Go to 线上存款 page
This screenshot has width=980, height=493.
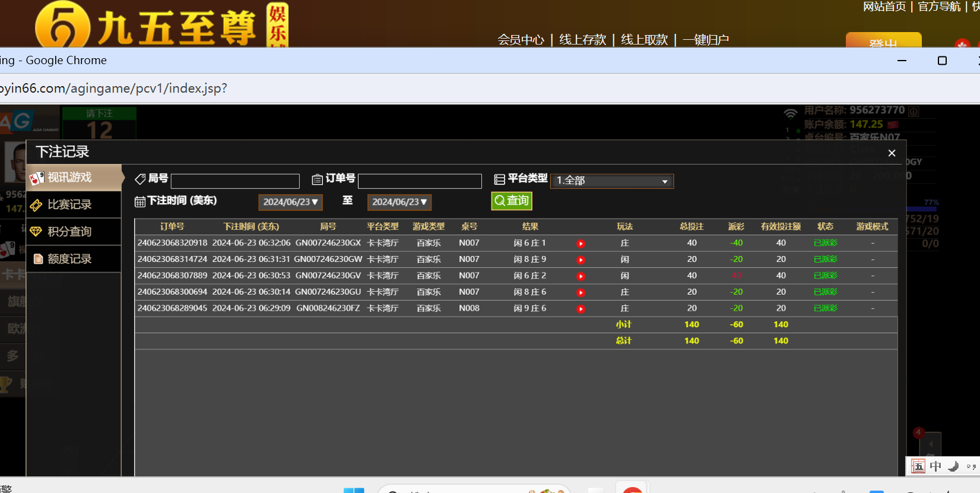click(582, 40)
